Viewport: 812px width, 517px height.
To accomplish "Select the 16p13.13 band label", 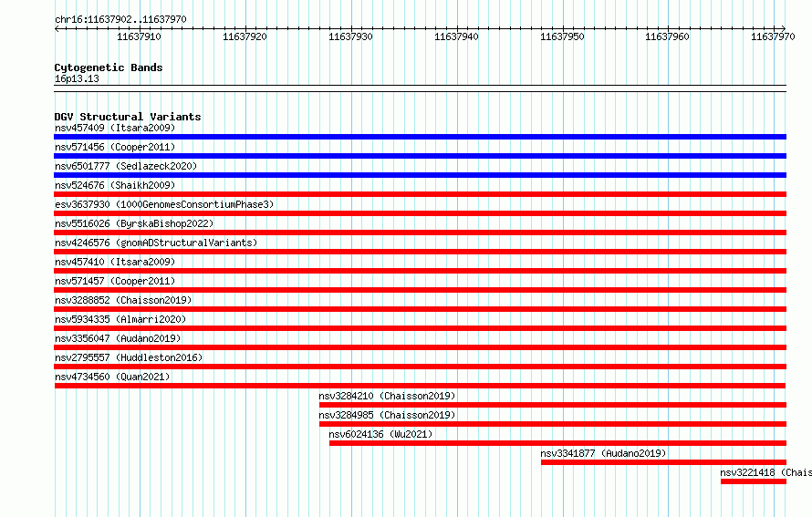I will (77, 78).
